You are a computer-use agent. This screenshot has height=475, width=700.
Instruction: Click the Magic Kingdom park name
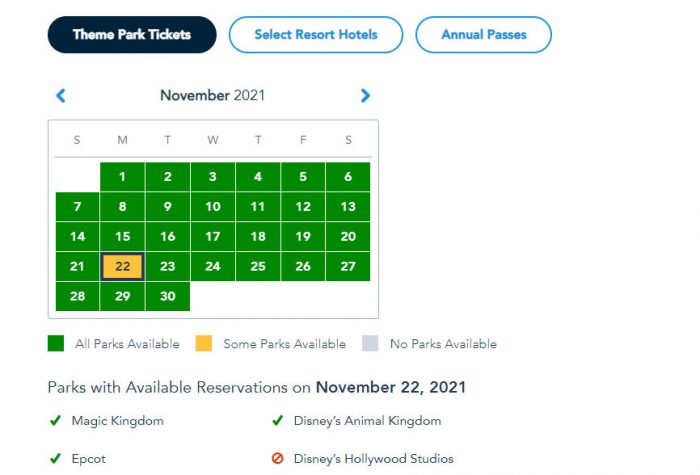click(118, 421)
